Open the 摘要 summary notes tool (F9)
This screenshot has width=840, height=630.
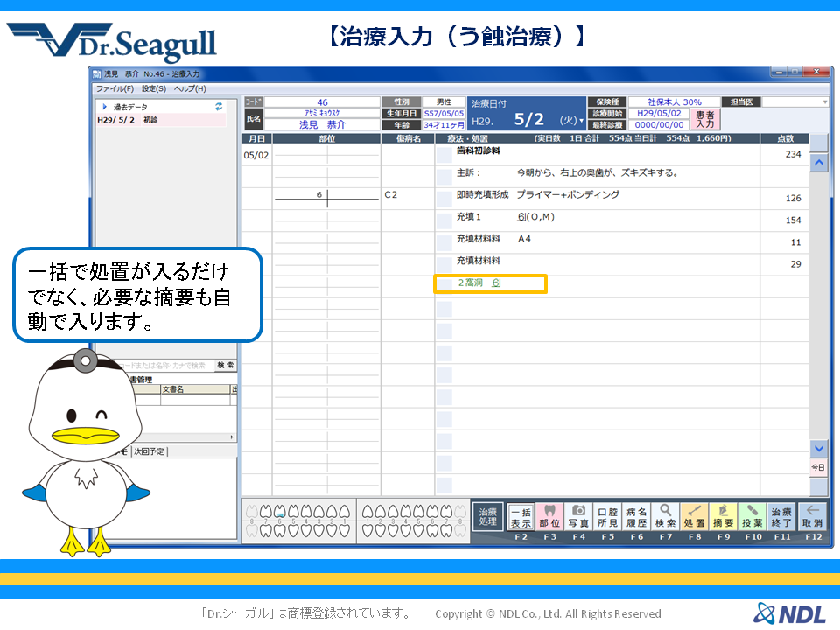pos(724,516)
